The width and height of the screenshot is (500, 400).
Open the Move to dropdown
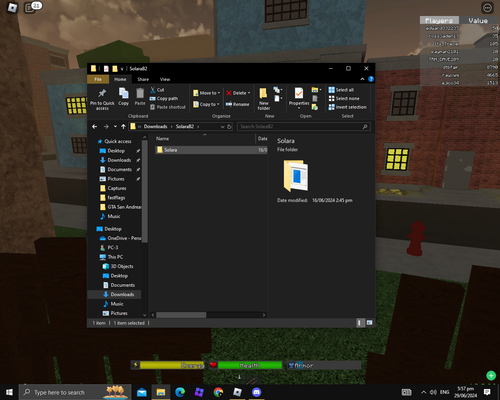point(207,93)
